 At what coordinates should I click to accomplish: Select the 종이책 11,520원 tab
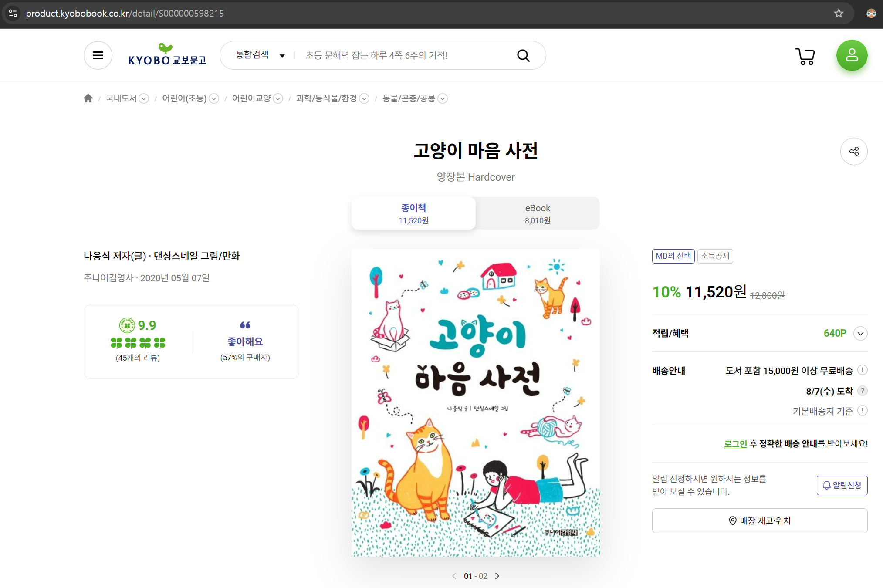(413, 213)
